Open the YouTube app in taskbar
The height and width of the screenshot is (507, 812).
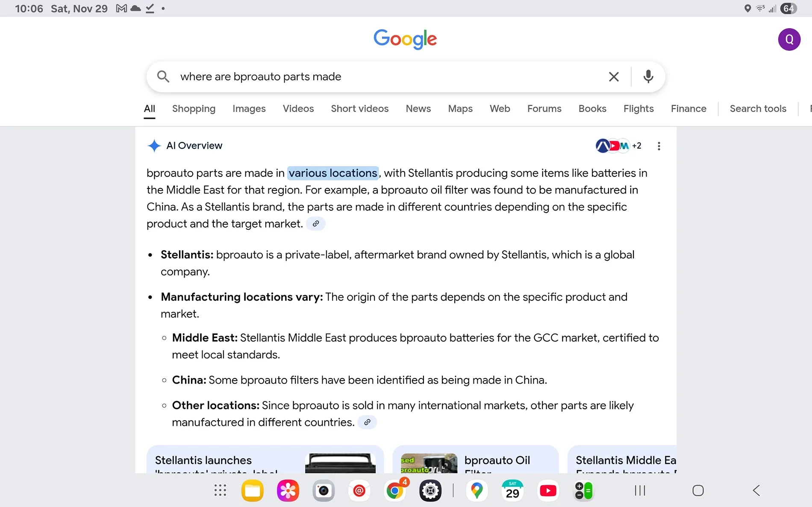[x=548, y=490]
